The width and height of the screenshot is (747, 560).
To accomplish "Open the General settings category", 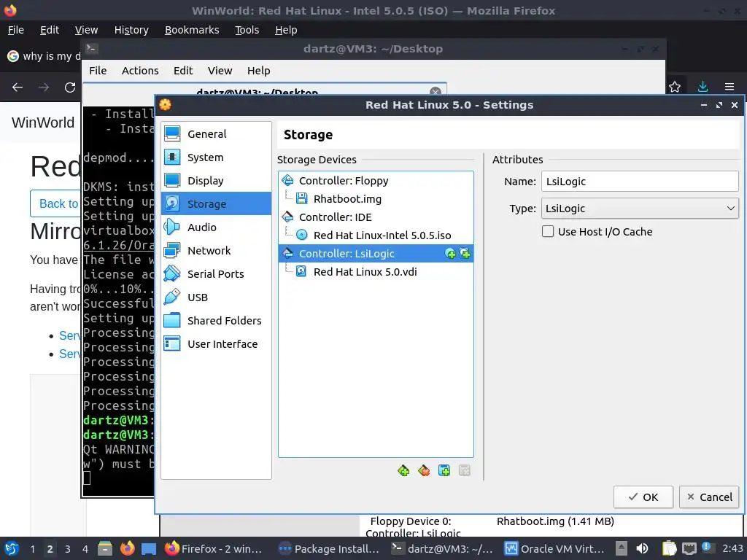I will [216, 134].
